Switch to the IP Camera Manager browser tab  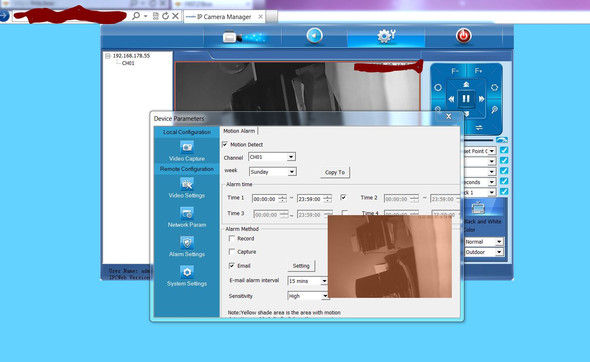224,17
